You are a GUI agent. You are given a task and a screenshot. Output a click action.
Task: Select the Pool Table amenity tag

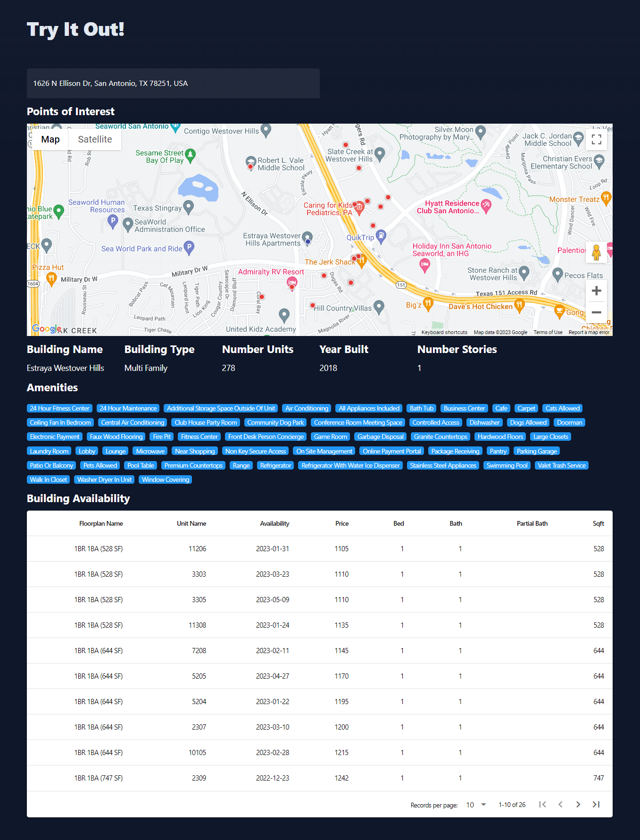(x=141, y=465)
